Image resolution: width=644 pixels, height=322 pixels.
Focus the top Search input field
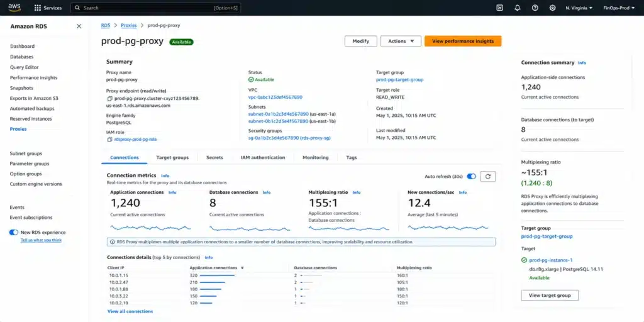coord(156,8)
